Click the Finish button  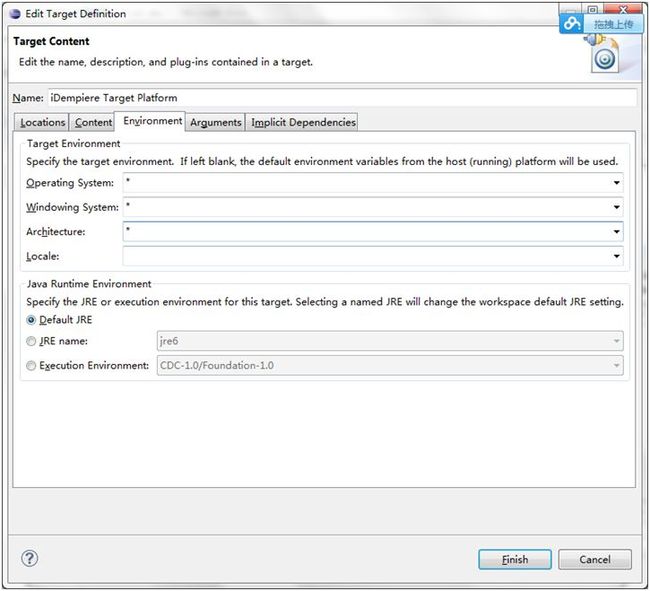point(515,560)
